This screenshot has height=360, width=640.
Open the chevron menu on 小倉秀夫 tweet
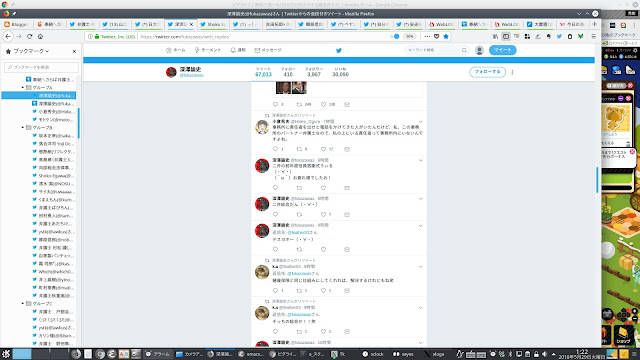click(420, 122)
